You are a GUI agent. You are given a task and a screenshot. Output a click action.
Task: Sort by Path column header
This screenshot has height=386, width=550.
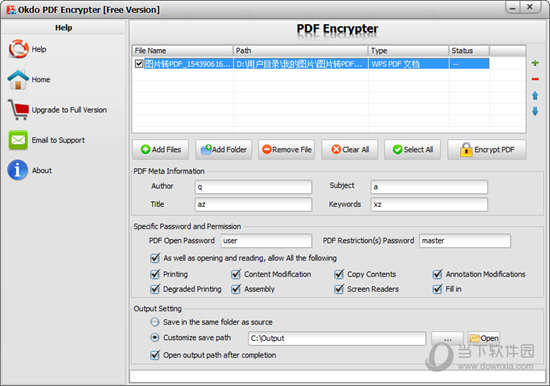[301, 51]
